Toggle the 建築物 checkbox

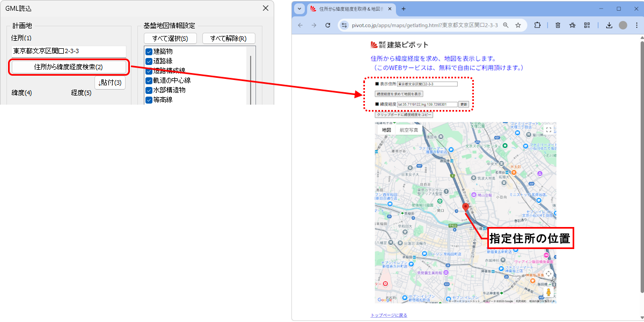point(149,52)
